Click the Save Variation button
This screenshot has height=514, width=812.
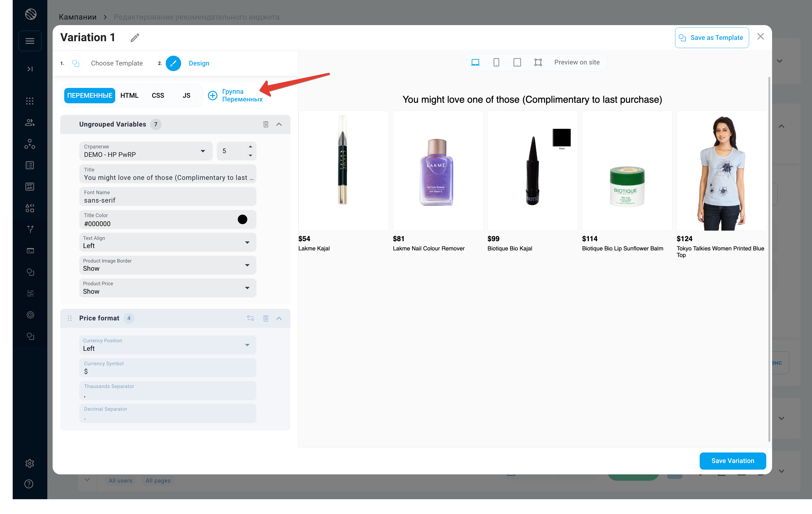(732, 461)
